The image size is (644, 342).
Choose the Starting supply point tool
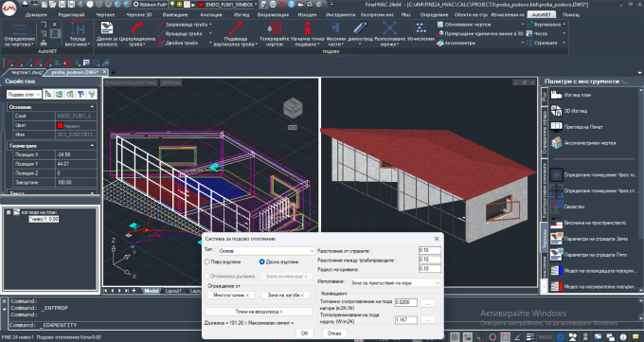(307, 34)
